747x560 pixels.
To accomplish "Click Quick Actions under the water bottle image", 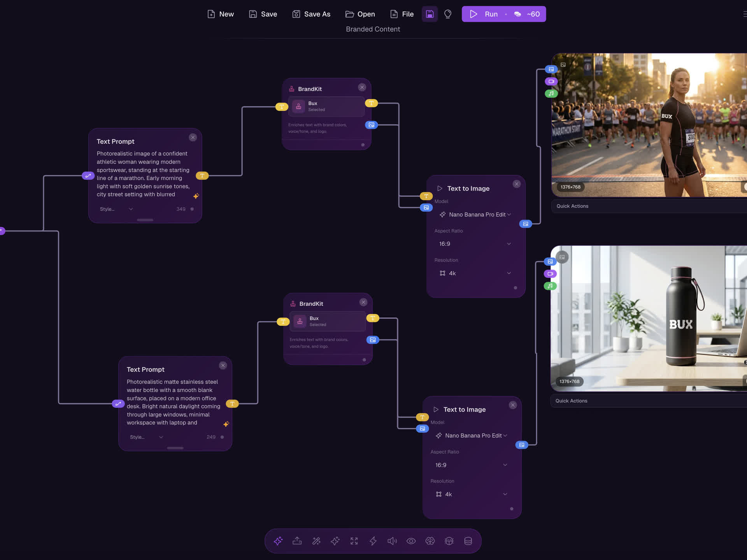I will pos(571,401).
